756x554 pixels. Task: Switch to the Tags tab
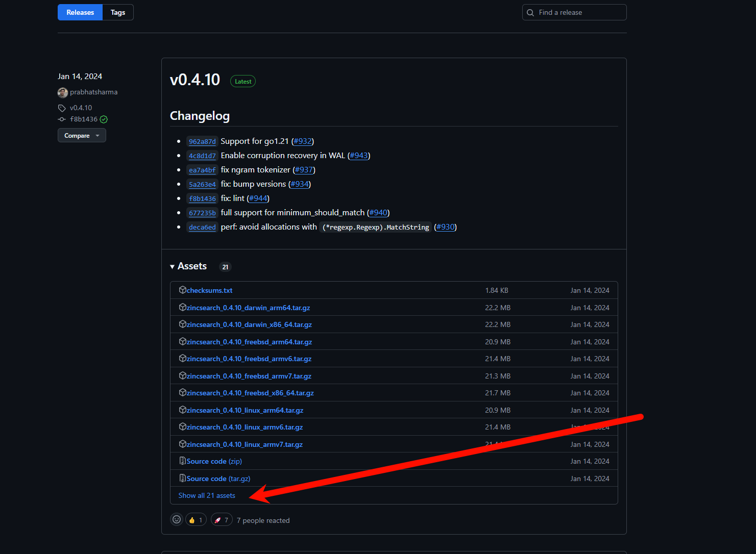point(118,12)
